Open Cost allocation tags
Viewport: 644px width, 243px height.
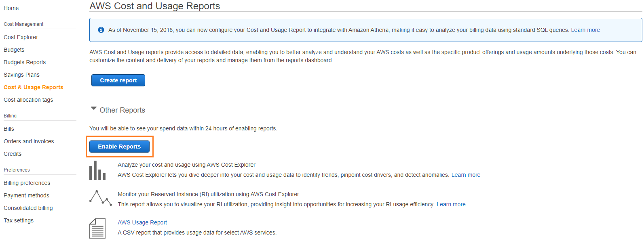point(28,100)
